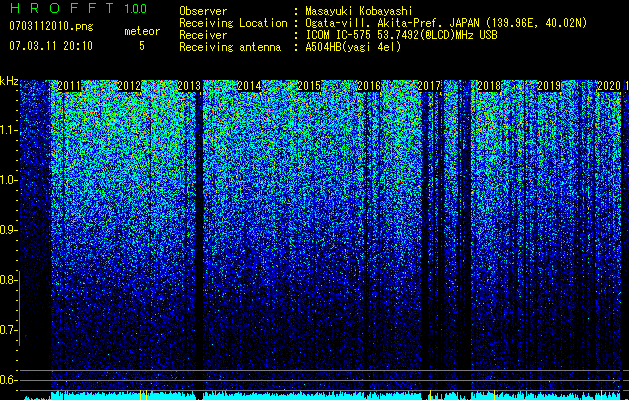This screenshot has height=400, width=629.
Task: Click the kHz axis unit label
Action: [x=9, y=81]
